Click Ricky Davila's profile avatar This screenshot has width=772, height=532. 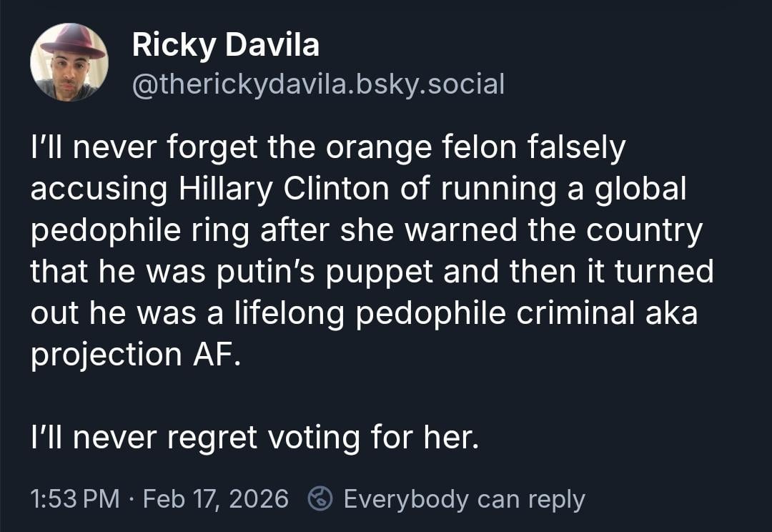69,62
